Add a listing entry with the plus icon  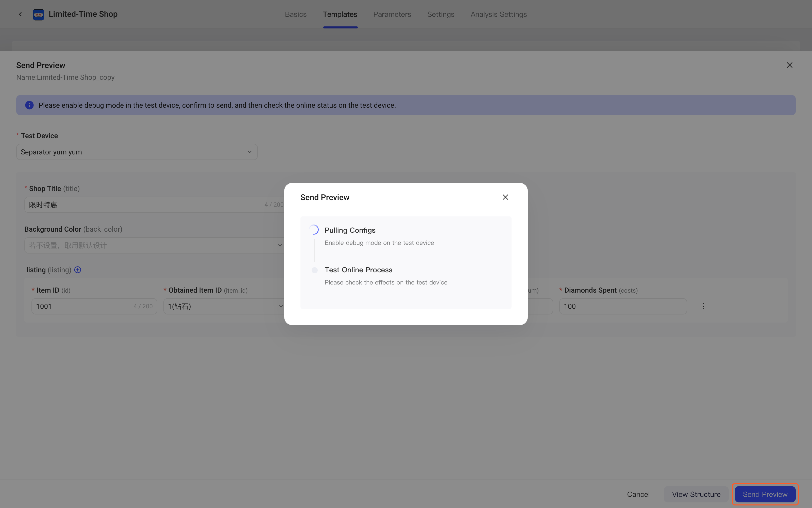[x=77, y=270]
